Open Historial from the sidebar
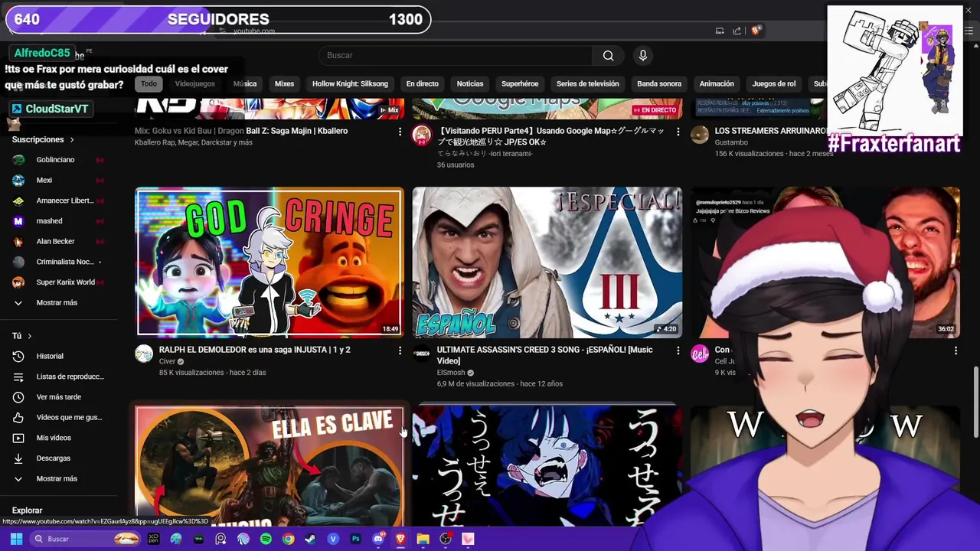 (50, 356)
